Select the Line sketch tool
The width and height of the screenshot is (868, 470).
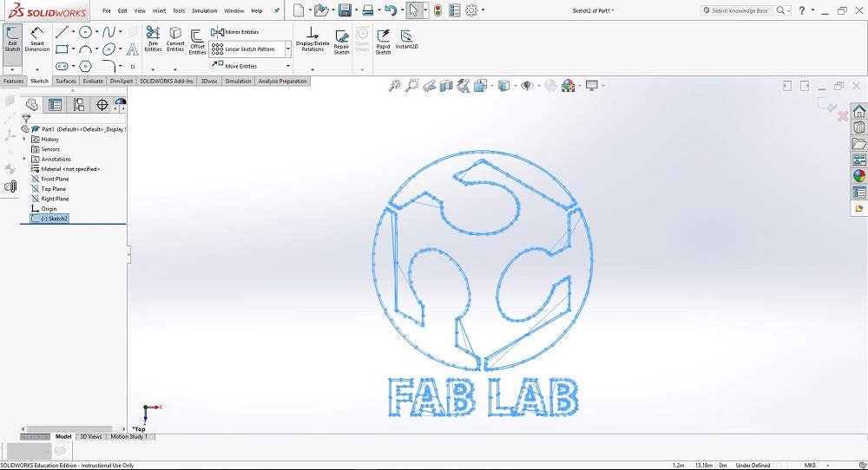tap(62, 32)
